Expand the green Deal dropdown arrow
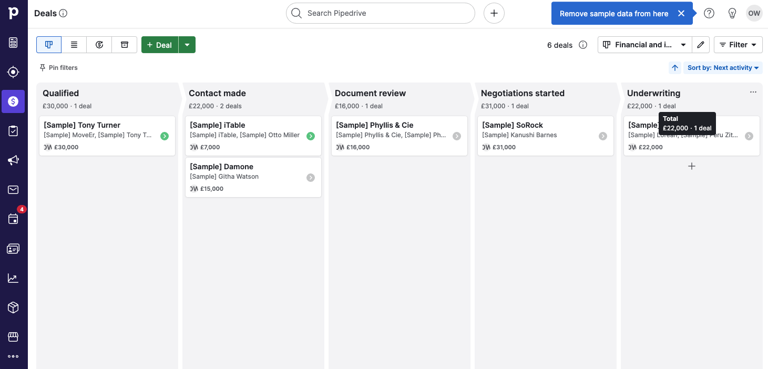The width and height of the screenshot is (768, 369). click(187, 45)
